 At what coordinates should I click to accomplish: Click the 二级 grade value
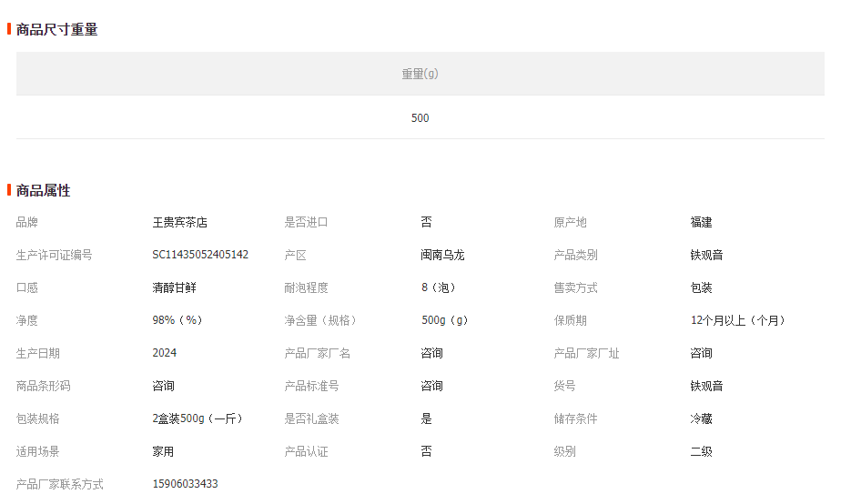coord(701,451)
